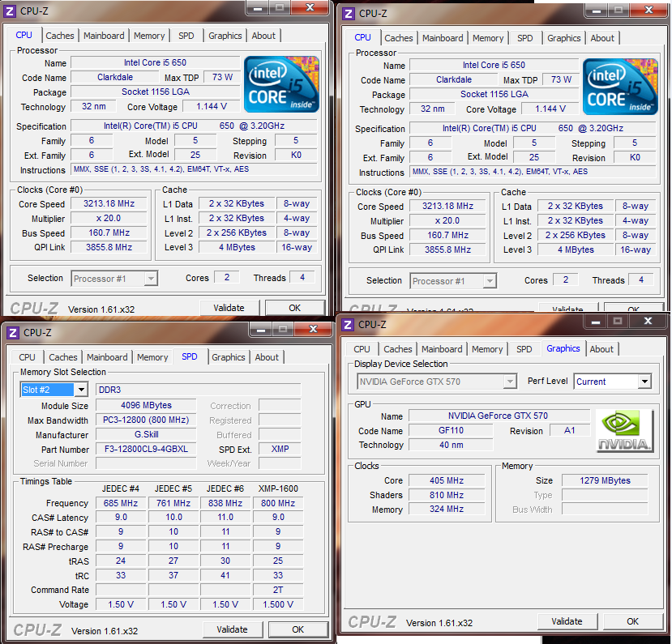This screenshot has width=672, height=644.
Task: Open the Perf Level Current dropdown
Action: click(644, 382)
